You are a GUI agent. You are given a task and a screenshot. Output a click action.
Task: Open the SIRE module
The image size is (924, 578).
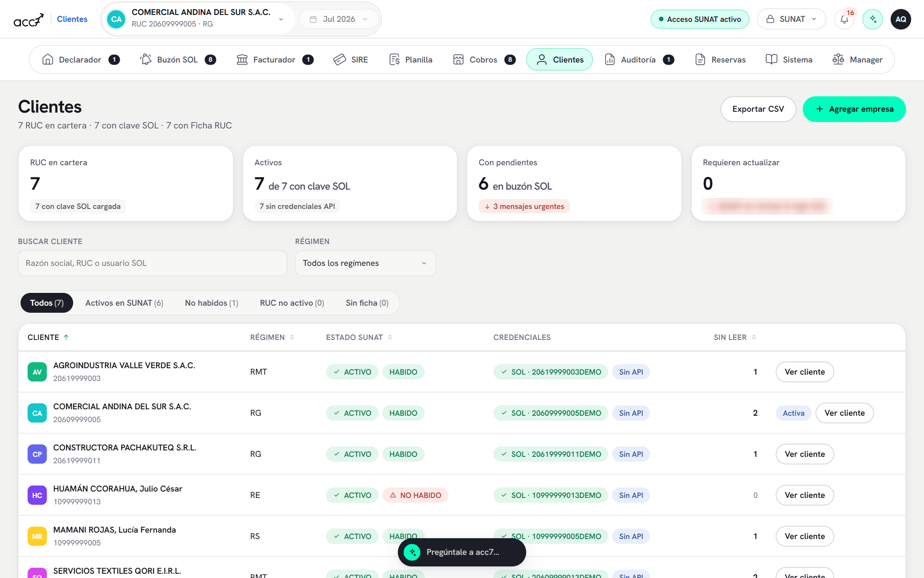pos(350,60)
